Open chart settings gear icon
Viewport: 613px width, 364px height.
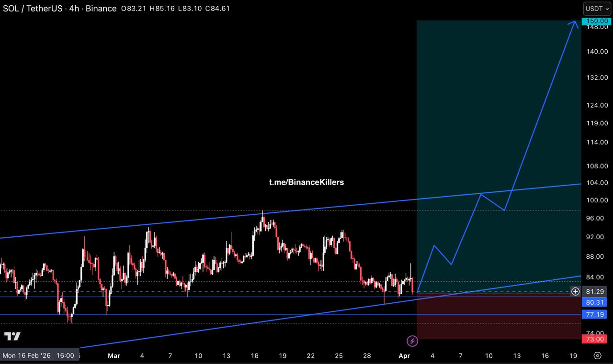click(597, 355)
